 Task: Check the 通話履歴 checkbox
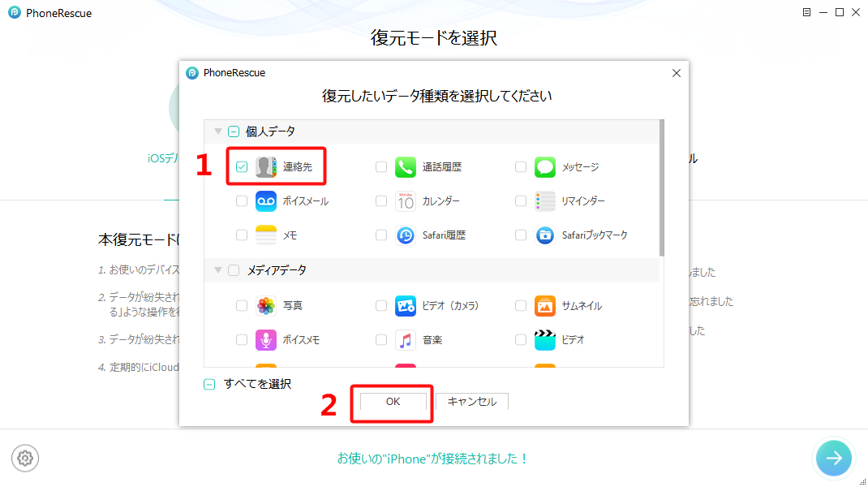380,166
